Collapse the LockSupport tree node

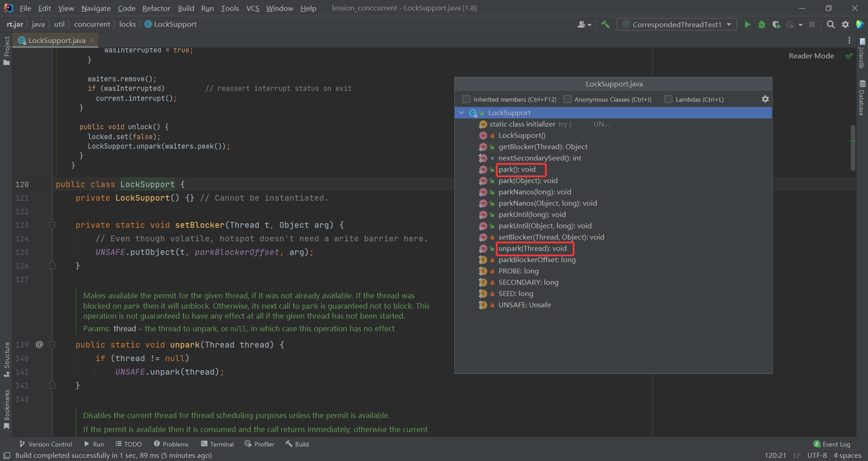(461, 113)
